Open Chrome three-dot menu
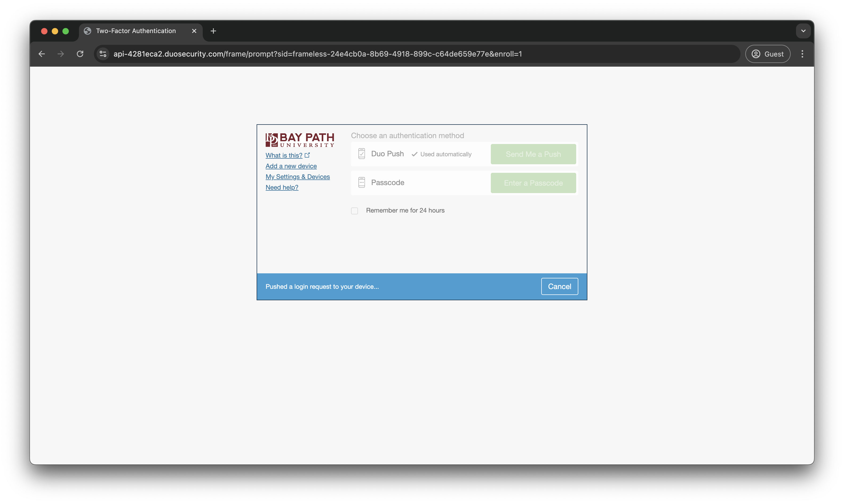The image size is (844, 504). pyautogui.click(x=802, y=54)
